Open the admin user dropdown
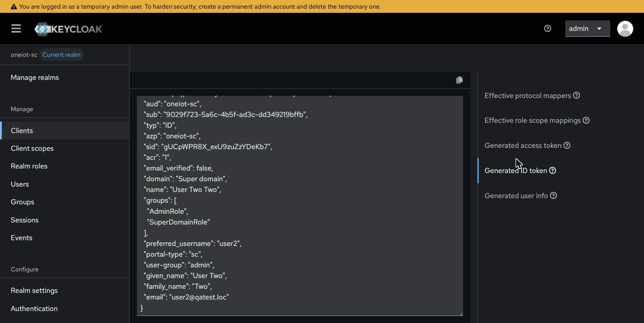The height and width of the screenshot is (323, 644). tap(587, 28)
